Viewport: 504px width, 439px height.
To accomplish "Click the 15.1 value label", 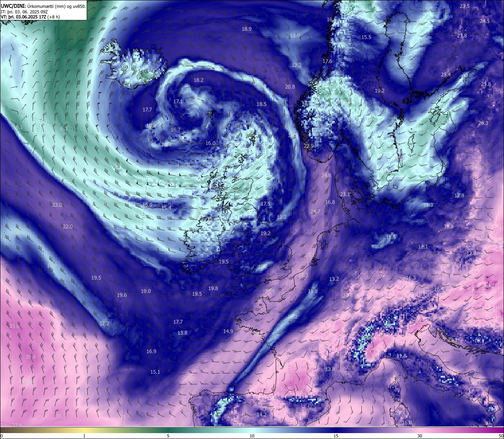I will point(155,372).
